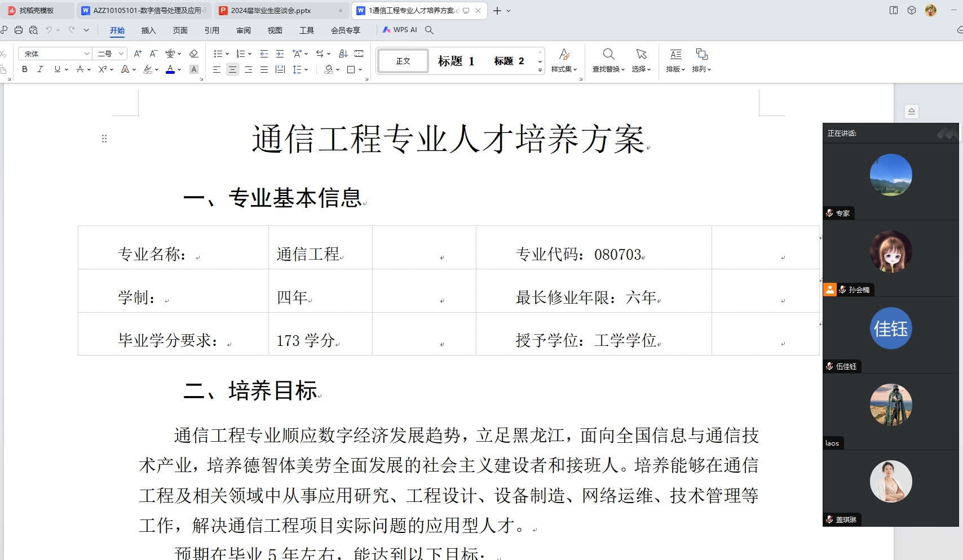Click the sort icon in paragraph group
The height and width of the screenshot is (560, 963).
pyautogui.click(x=343, y=54)
